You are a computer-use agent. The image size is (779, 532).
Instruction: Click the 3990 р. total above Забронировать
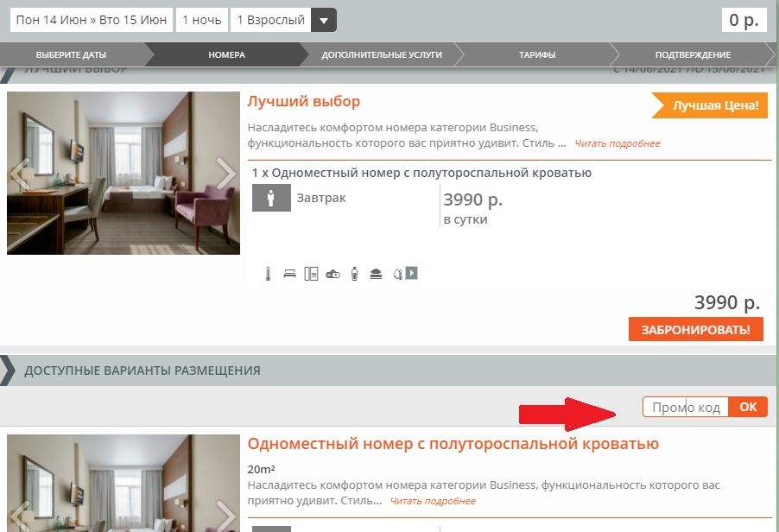coord(727,302)
